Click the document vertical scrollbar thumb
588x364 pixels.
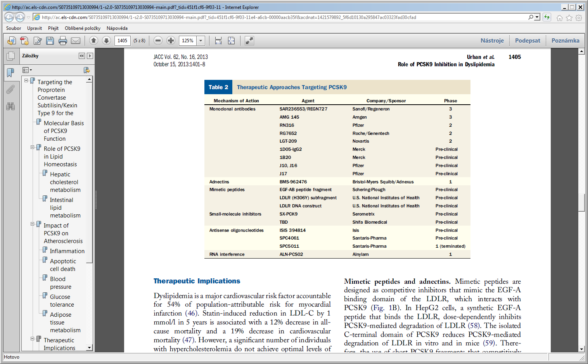click(x=581, y=202)
